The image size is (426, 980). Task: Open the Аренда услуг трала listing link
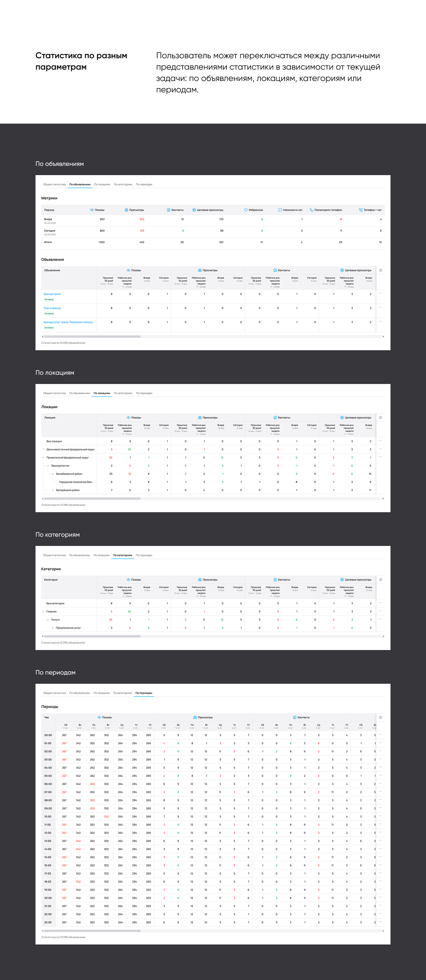pos(69,322)
